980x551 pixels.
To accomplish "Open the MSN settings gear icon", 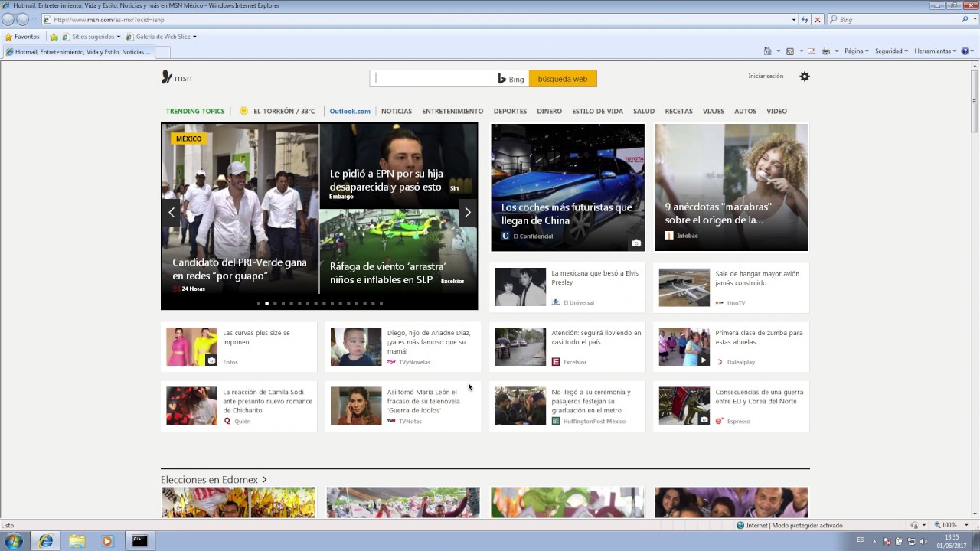I will [805, 77].
